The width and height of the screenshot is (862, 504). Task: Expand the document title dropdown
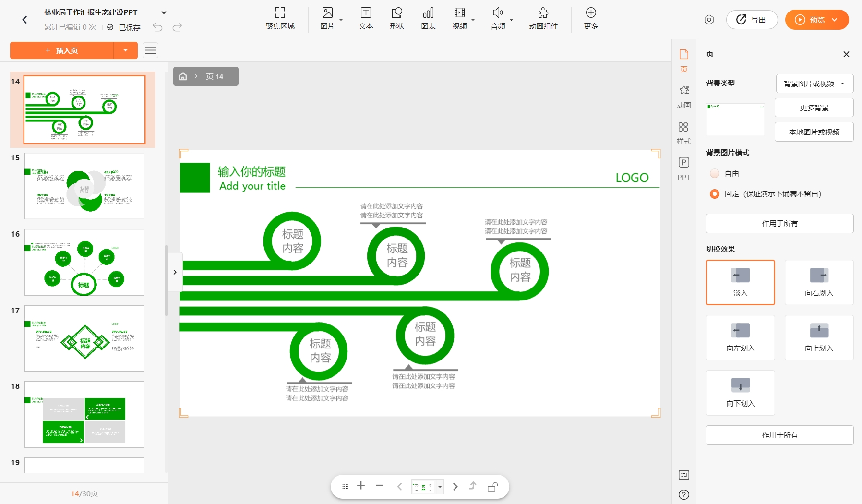pyautogui.click(x=164, y=12)
